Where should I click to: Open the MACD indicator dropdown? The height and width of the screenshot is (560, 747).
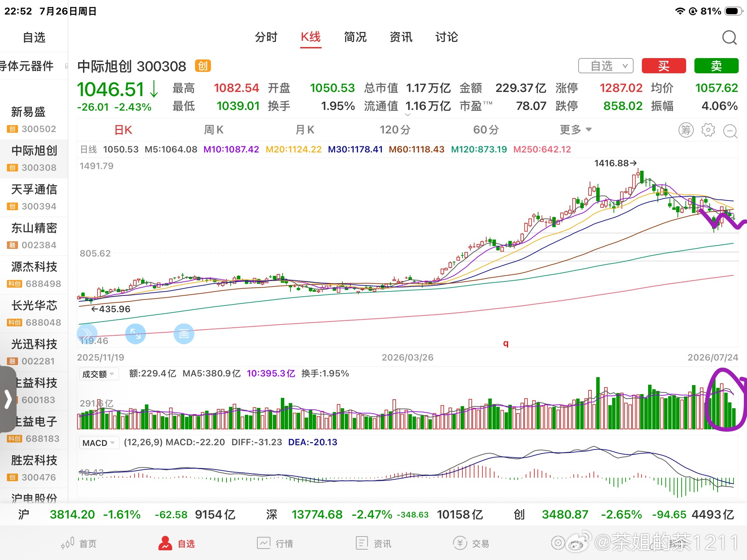tap(99, 443)
